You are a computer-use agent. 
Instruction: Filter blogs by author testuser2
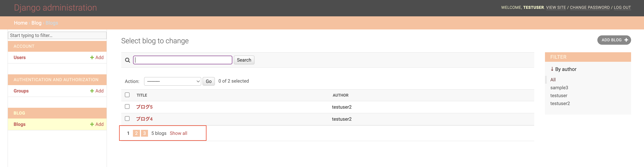point(560,103)
